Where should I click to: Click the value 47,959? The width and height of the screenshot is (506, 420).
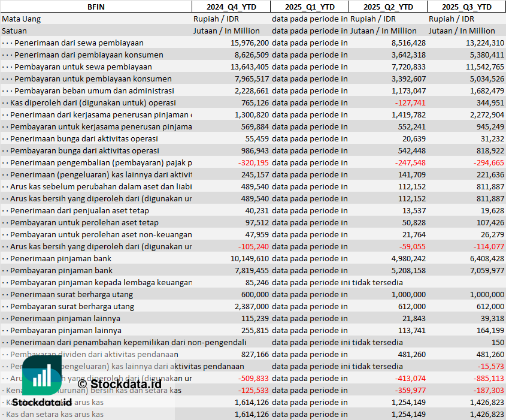(x=257, y=235)
